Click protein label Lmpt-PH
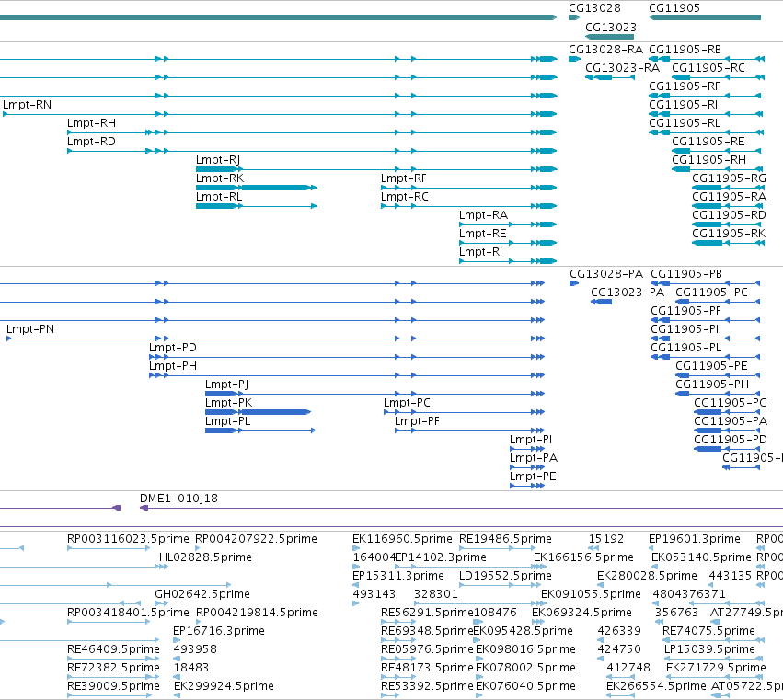Screen dimensions: 783x700 pos(173,366)
